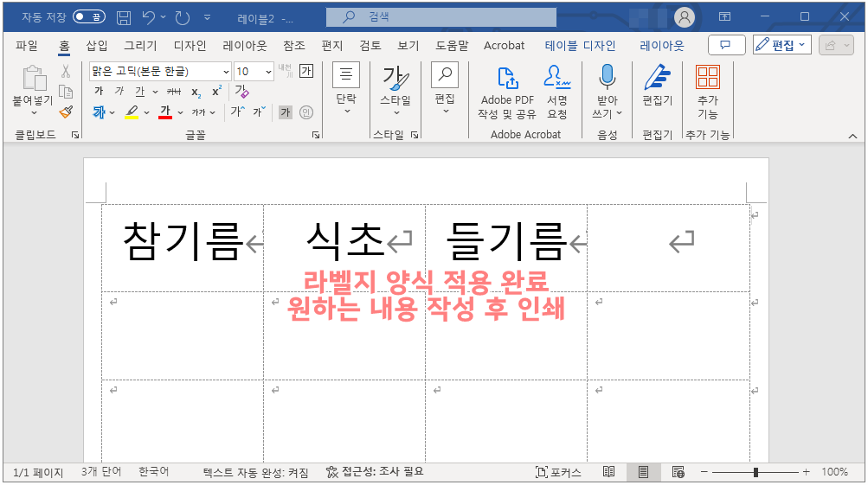Viewport: 868px width, 485px height.
Task: Toggle italic formatting
Action: (119, 91)
